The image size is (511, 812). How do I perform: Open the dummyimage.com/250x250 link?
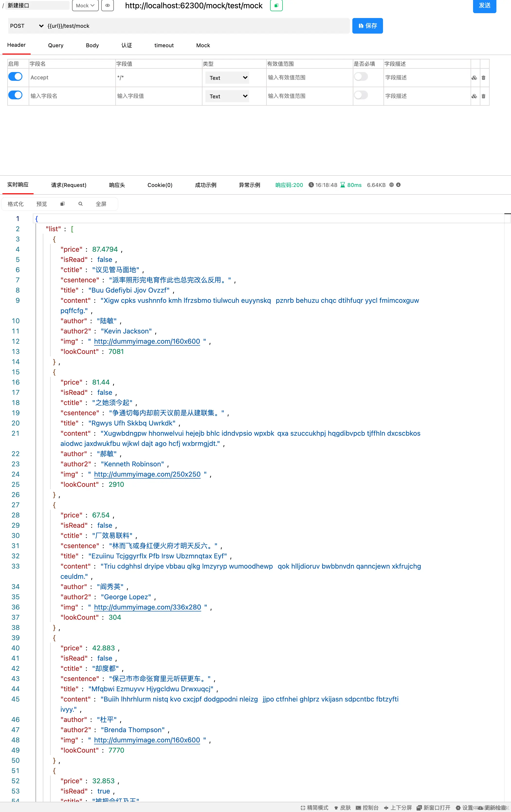click(147, 474)
